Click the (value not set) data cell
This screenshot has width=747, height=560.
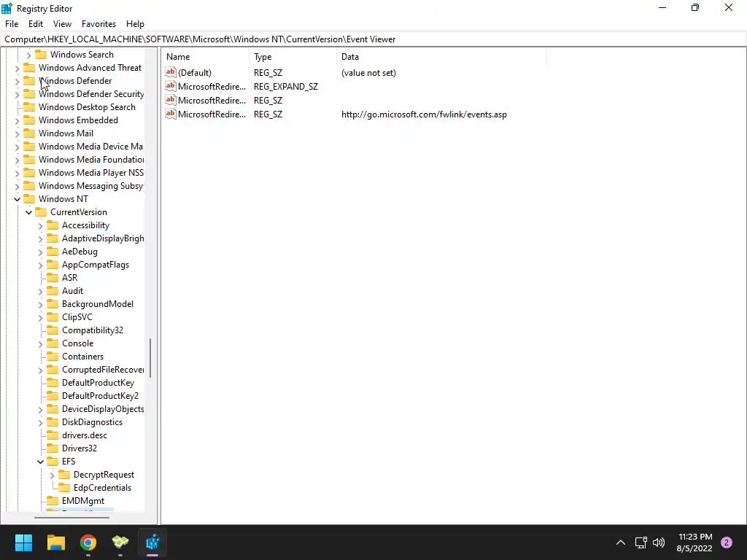click(368, 73)
